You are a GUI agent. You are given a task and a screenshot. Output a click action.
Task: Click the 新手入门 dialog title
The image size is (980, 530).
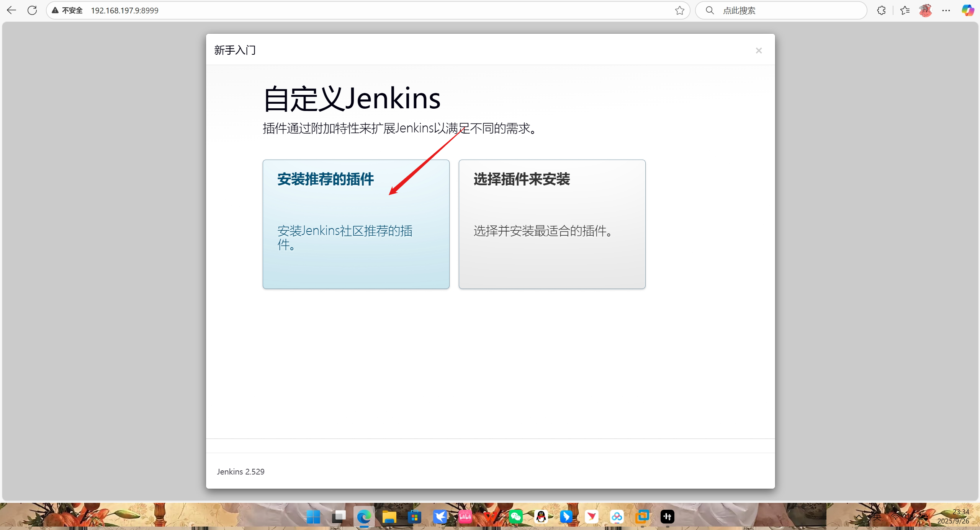(x=235, y=50)
